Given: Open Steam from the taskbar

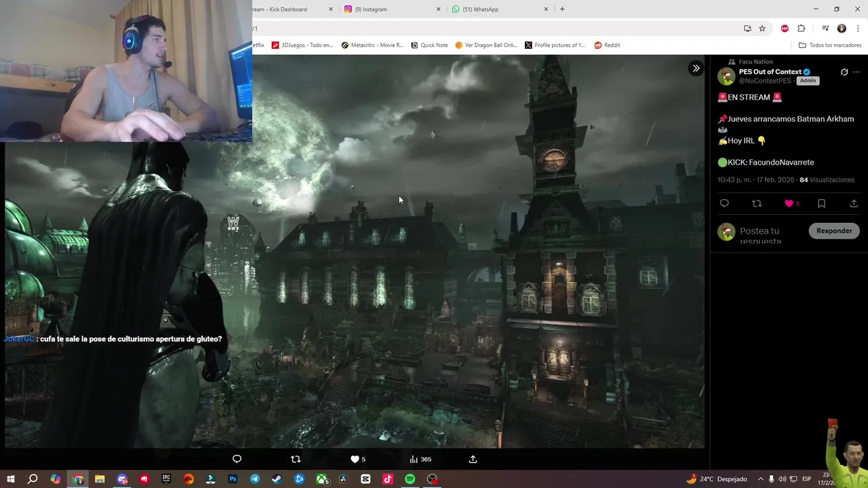Looking at the screenshot, I should click(x=277, y=479).
